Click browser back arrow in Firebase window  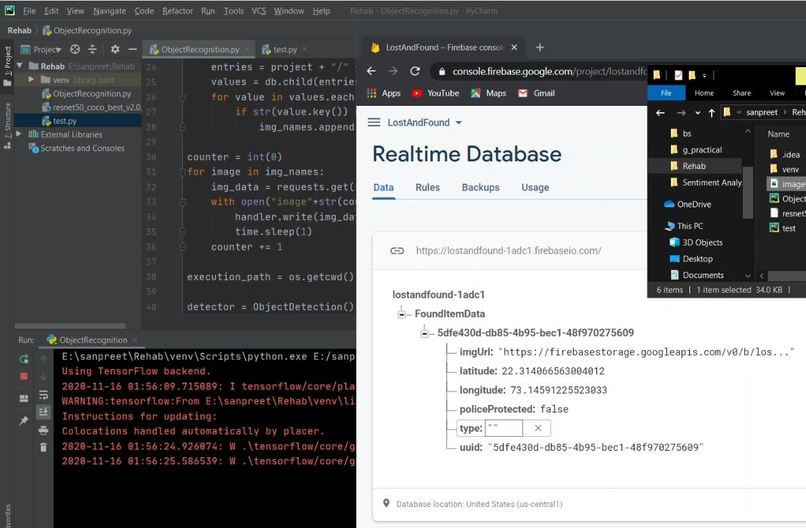372,71
